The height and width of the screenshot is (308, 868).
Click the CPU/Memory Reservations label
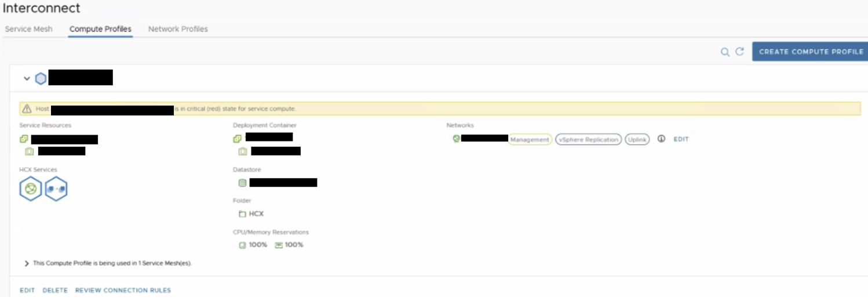coord(271,232)
